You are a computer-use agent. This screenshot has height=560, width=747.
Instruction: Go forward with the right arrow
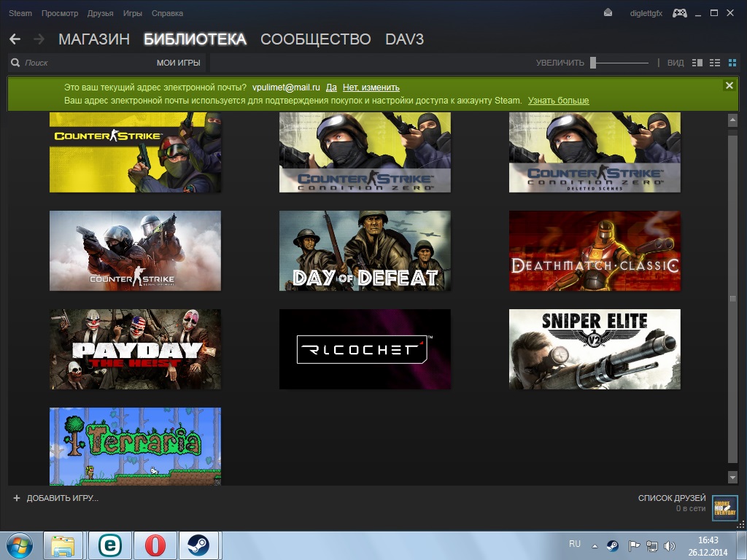(39, 39)
